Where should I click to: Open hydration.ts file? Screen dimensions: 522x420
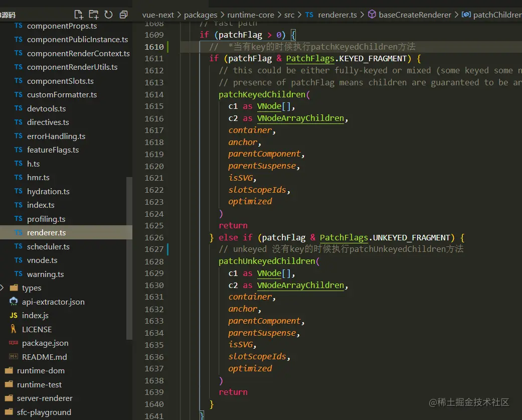click(48, 191)
